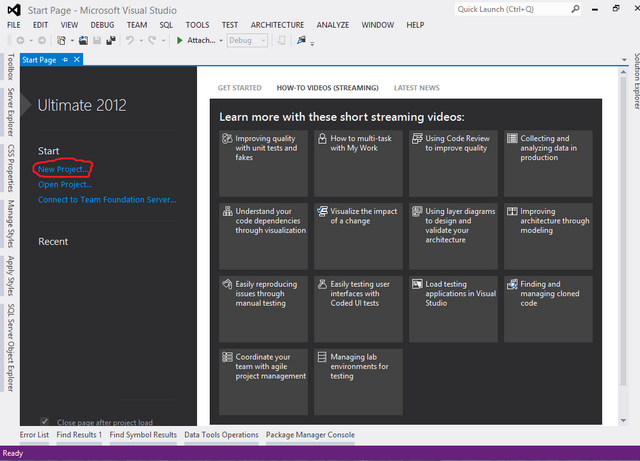Expand the CSS Properties side panel
Image resolution: width=640 pixels, height=461 pixels.
click(11, 168)
